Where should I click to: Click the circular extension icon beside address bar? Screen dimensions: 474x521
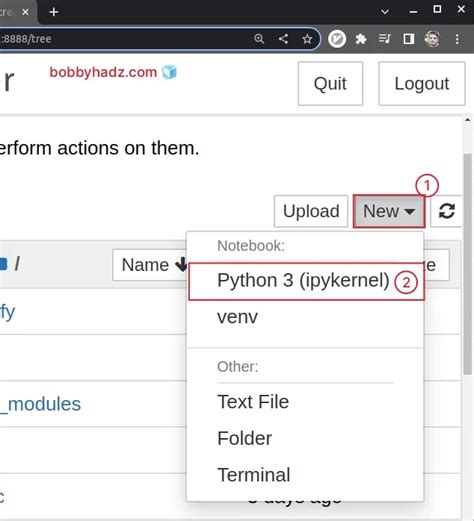point(337,39)
